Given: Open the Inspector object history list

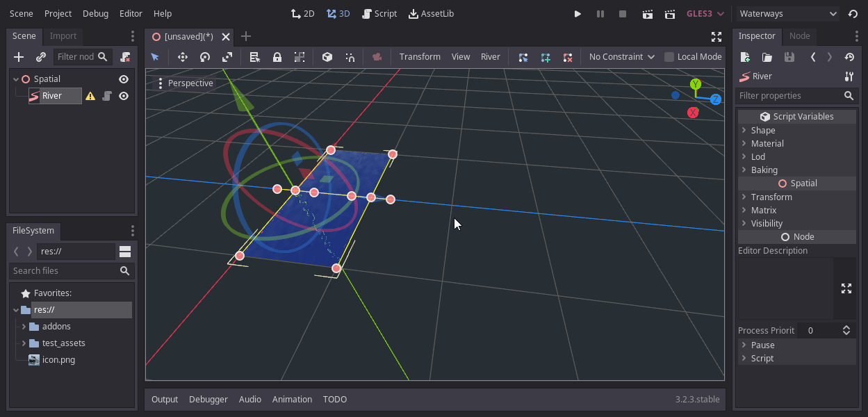Looking at the screenshot, I should (849, 57).
